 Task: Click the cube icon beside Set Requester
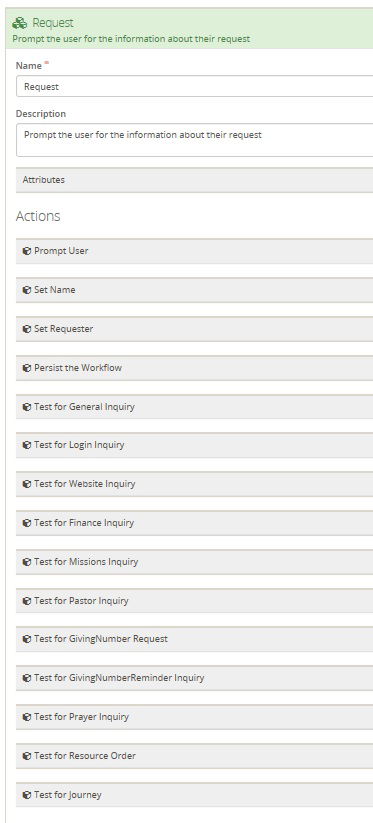pos(27,329)
